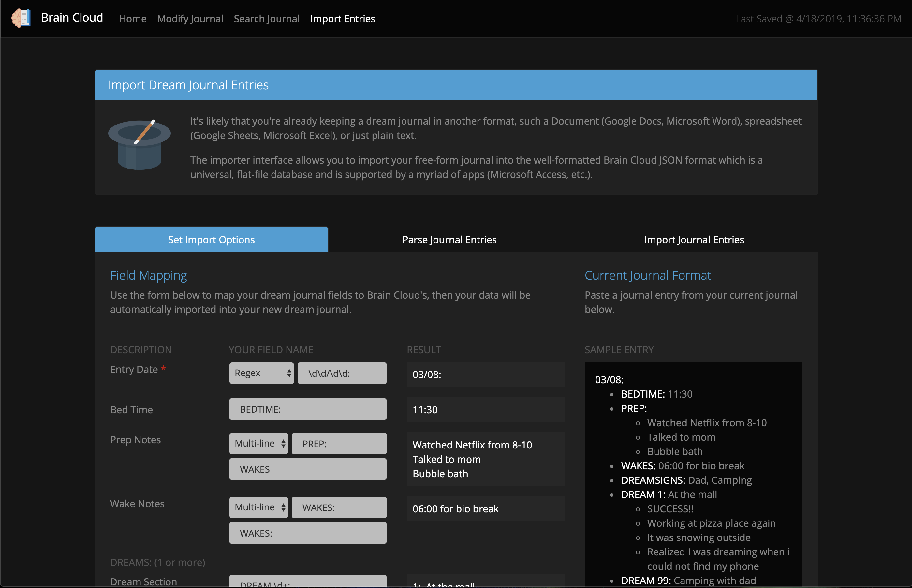Switch to Parse Journal Entries tab
Viewport: 912px width, 588px height.
(x=449, y=240)
